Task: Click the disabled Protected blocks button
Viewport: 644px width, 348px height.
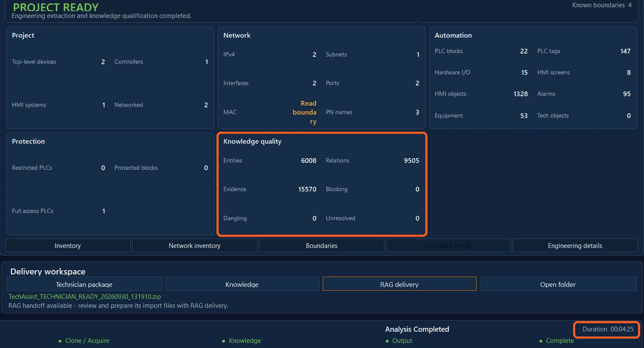Action: [448, 246]
